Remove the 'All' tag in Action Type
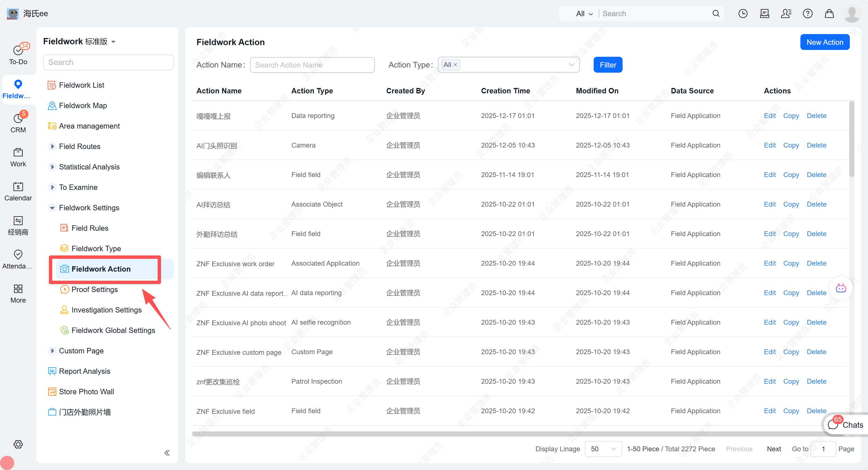 [455, 65]
